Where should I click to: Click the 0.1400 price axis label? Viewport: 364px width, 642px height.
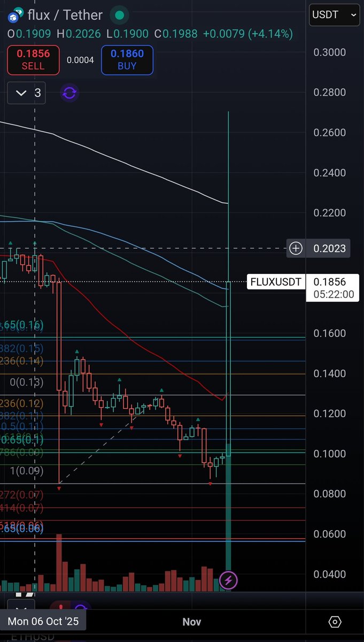tap(329, 373)
